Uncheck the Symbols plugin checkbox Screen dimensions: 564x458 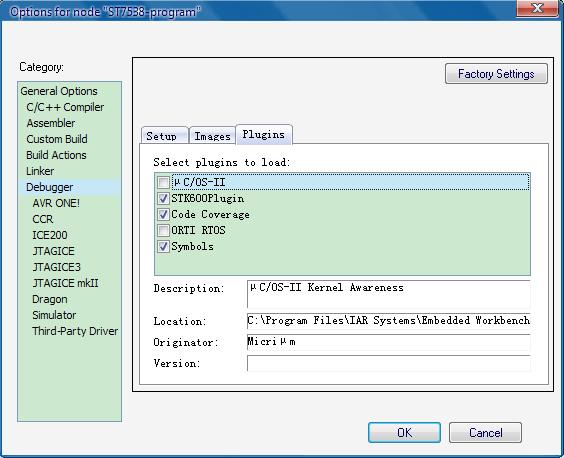pos(163,246)
